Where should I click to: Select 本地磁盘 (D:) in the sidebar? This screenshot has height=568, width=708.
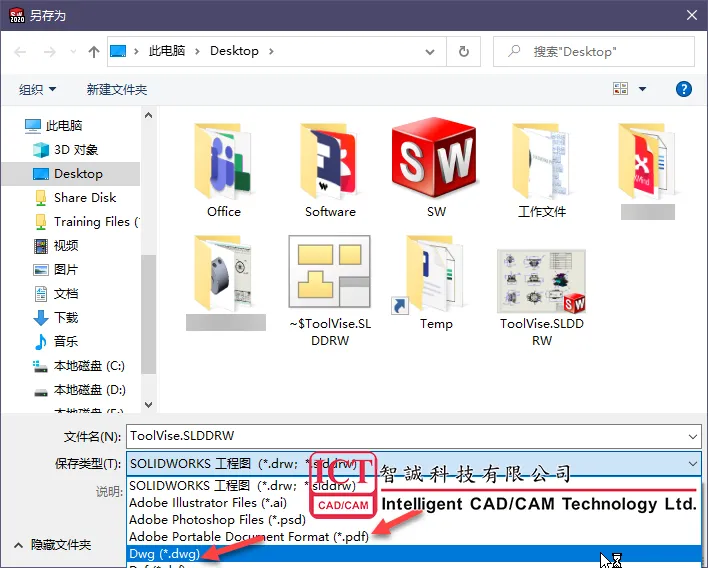[79, 390]
